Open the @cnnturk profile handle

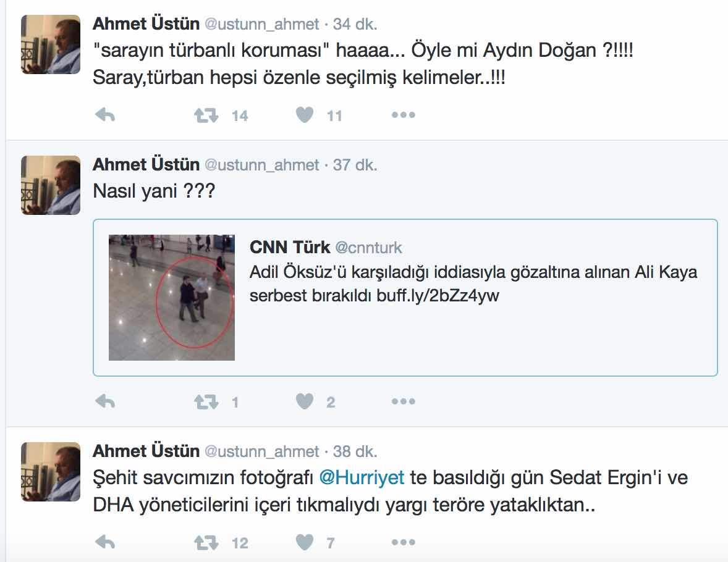(x=369, y=248)
